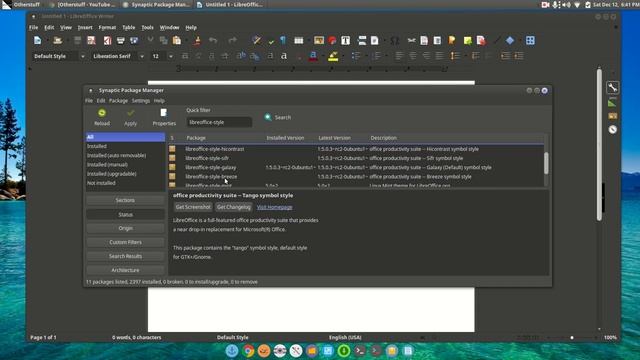Toggle formatting marks pilcrow icon in Writer
This screenshot has width=640, height=360.
coord(283,40)
